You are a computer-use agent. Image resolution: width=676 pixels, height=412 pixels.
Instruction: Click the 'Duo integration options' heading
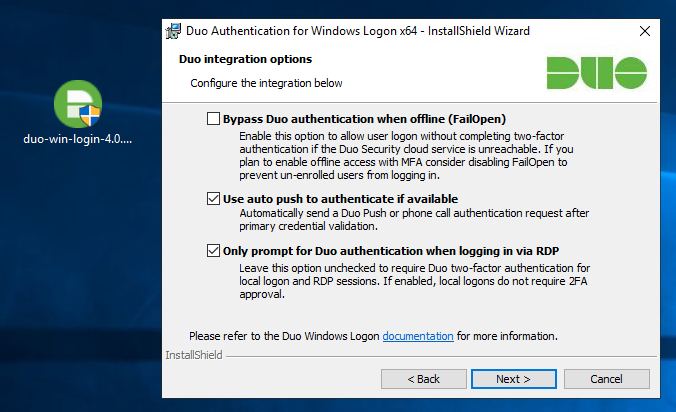coord(245,59)
